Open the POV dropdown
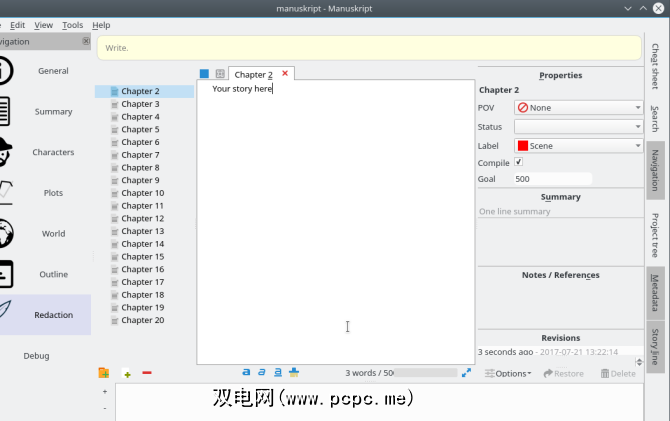This screenshot has width=670, height=421. pos(579,108)
